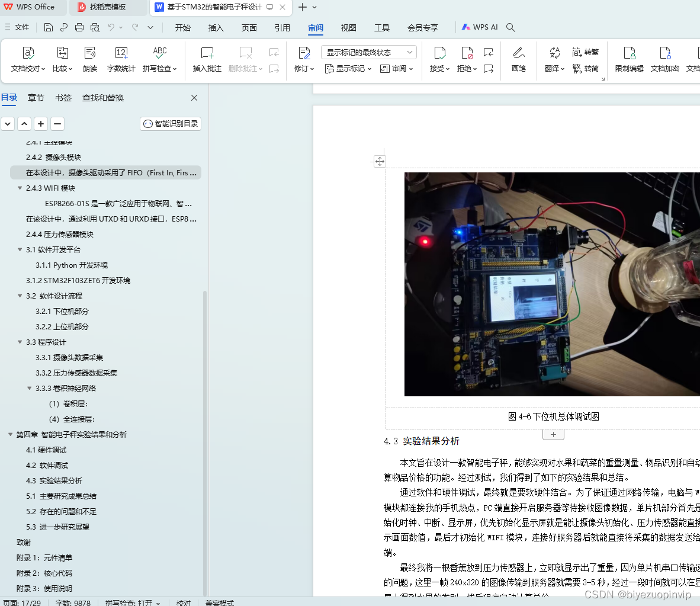The width and height of the screenshot is (700, 606).
Task: Open the 文件 menu
Action: point(17,27)
